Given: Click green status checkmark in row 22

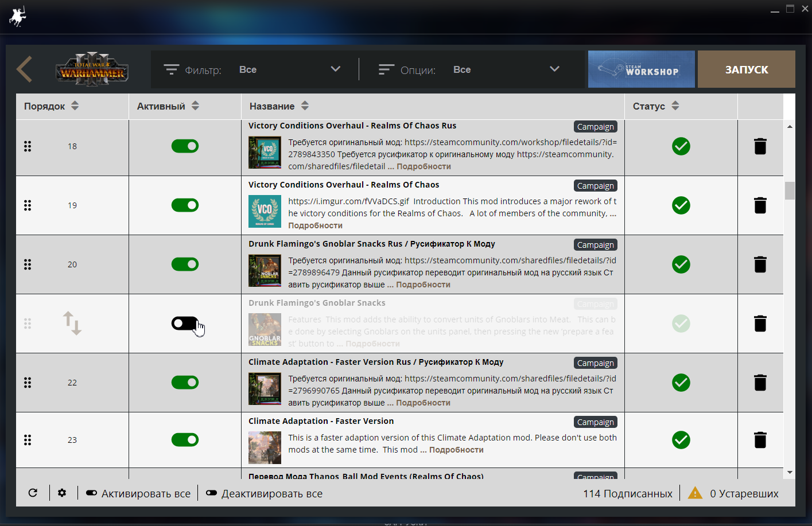Looking at the screenshot, I should click(681, 383).
